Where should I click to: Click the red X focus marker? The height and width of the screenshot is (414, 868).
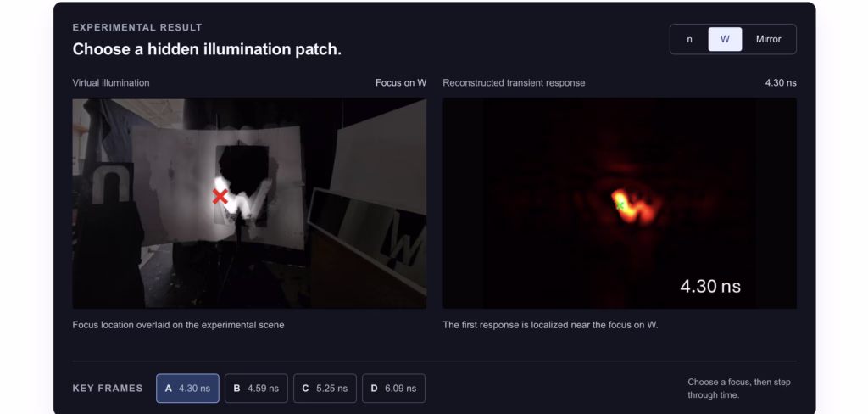click(220, 196)
